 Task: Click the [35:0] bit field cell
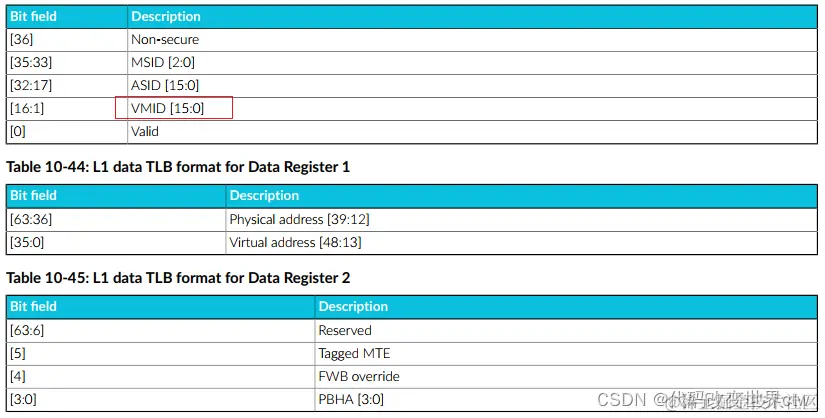click(x=116, y=242)
